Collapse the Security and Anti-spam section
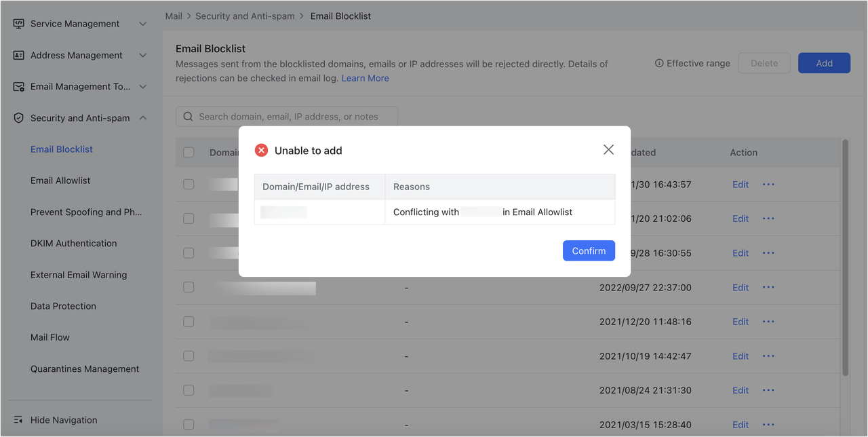This screenshot has width=868, height=437. [x=143, y=117]
